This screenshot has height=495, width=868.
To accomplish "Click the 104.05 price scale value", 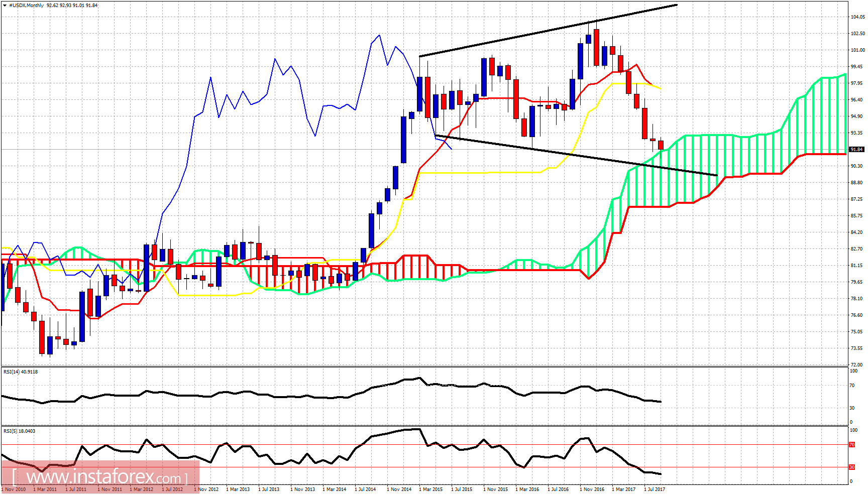I will click(x=858, y=16).
